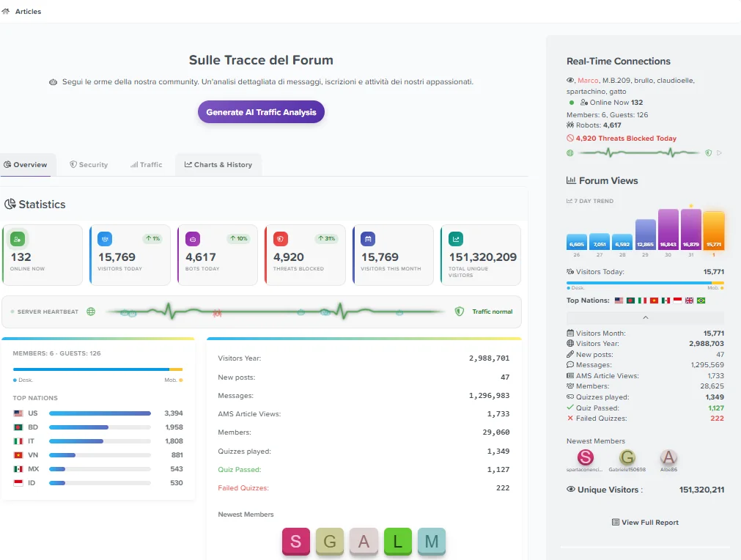Click the IT flag in Top Nations list
This screenshot has height=560, width=741.
pyautogui.click(x=18, y=441)
